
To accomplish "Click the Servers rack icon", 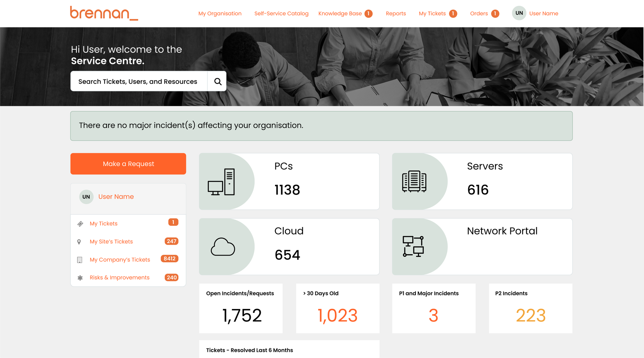I will tap(414, 182).
